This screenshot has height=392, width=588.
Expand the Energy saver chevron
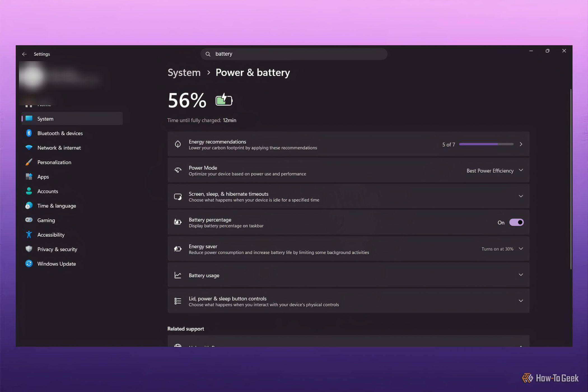pyautogui.click(x=521, y=248)
